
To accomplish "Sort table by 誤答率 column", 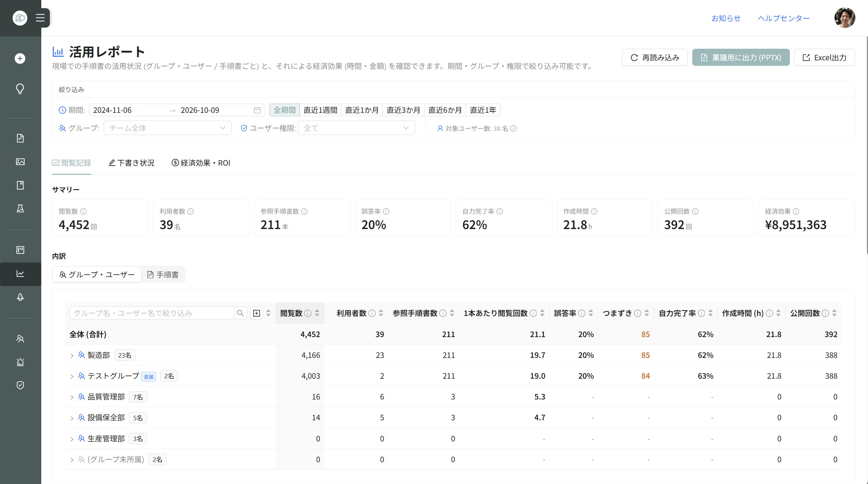I will pyautogui.click(x=591, y=313).
